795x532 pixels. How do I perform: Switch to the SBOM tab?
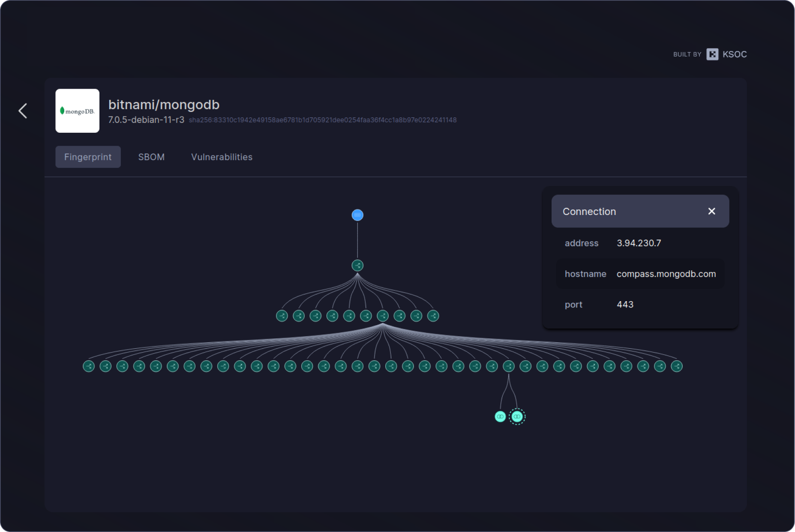[x=151, y=157]
